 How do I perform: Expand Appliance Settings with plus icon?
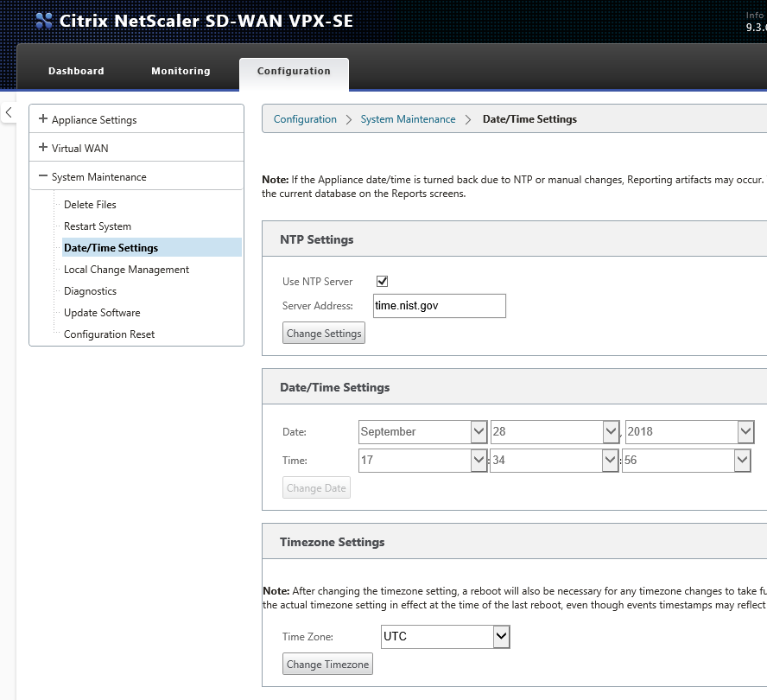point(43,119)
